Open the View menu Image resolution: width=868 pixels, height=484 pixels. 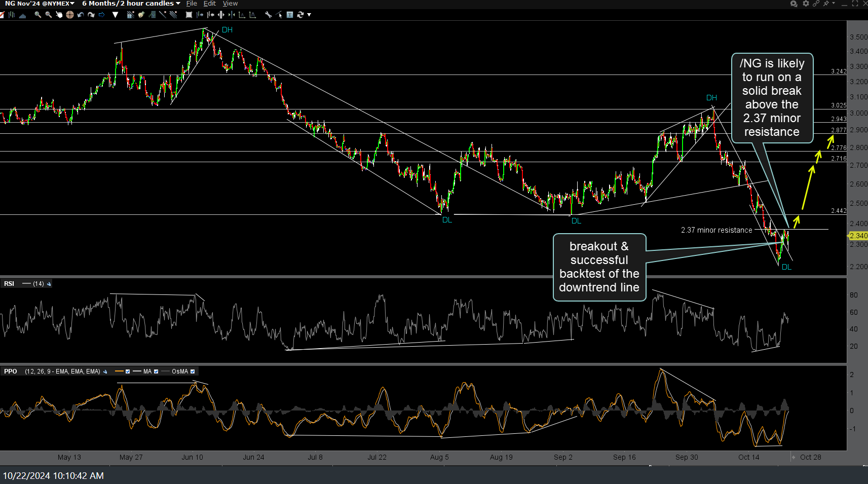point(230,4)
